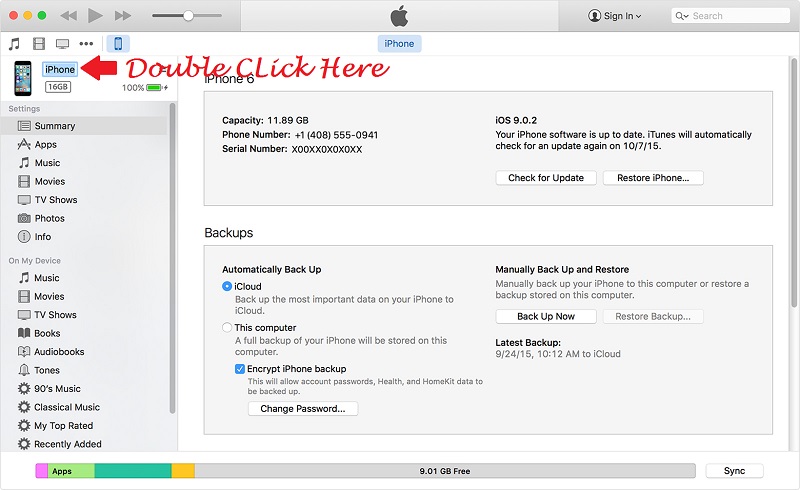Click the pink storage bar segment
The image size is (800, 490).
pos(42,471)
